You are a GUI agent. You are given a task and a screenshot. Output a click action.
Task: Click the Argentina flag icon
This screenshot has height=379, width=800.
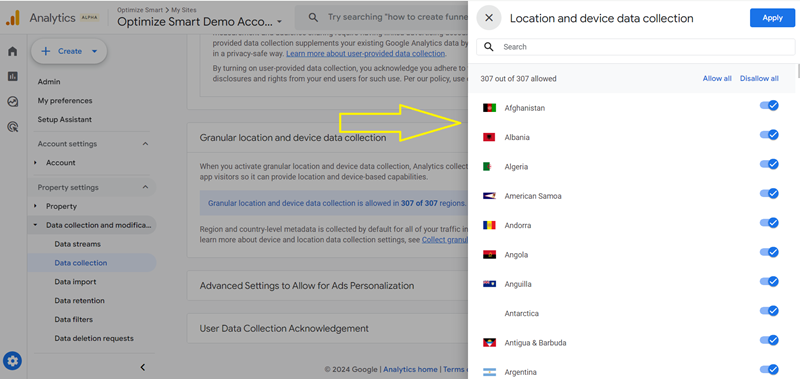489,372
